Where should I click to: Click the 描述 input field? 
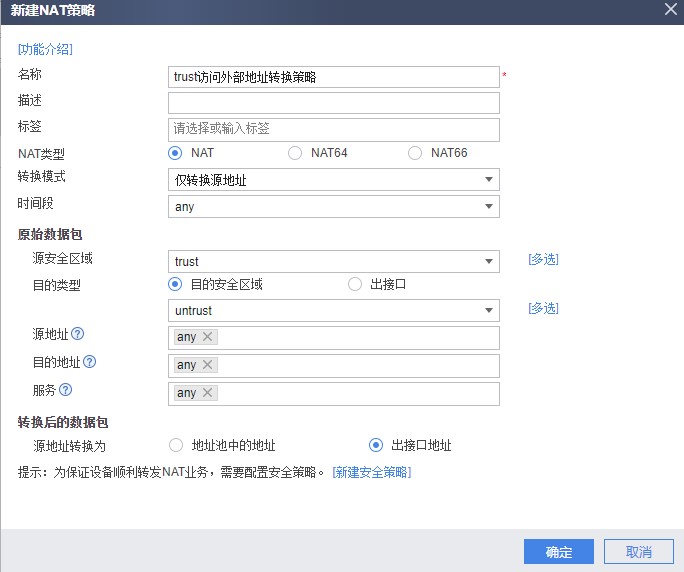pos(334,103)
